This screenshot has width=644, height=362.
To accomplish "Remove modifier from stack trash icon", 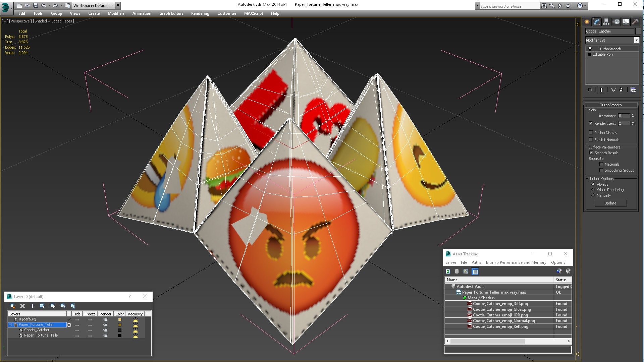I will click(621, 89).
